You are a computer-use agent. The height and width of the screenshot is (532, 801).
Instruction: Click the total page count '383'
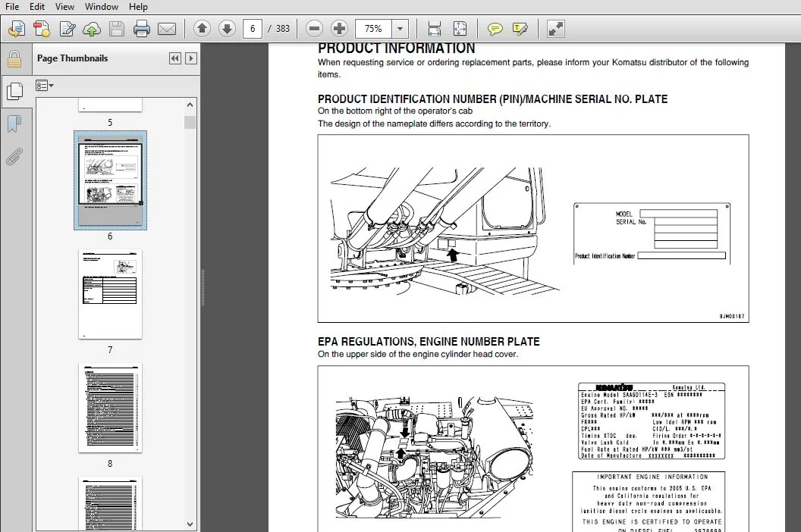(x=282, y=29)
